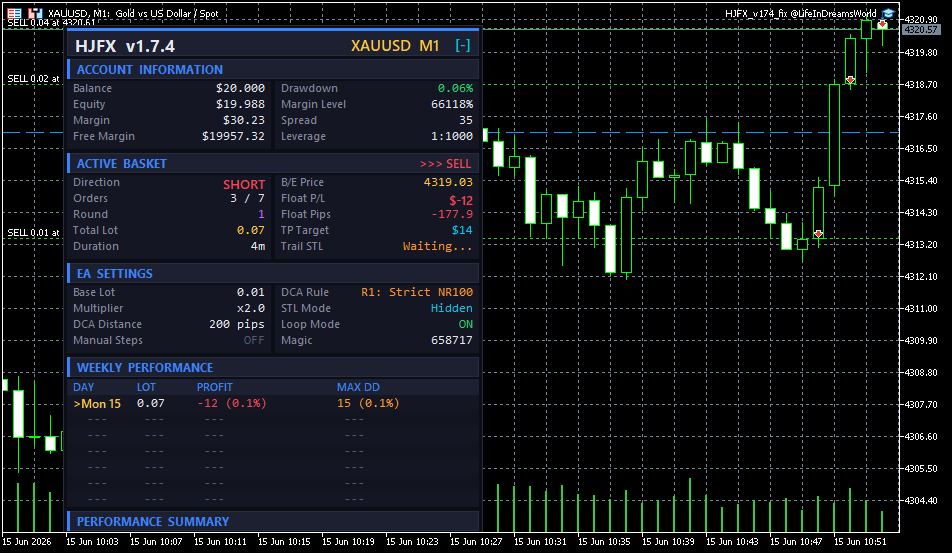952x553 pixels.
Task: Click the Float P/L value $-12
Action: [x=461, y=200]
